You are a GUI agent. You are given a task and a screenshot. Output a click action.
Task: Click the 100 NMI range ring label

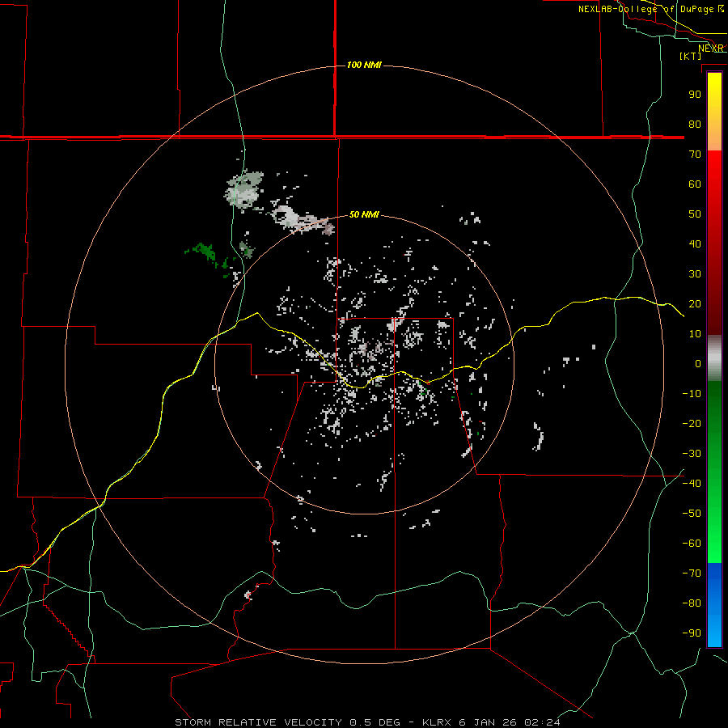click(x=364, y=65)
